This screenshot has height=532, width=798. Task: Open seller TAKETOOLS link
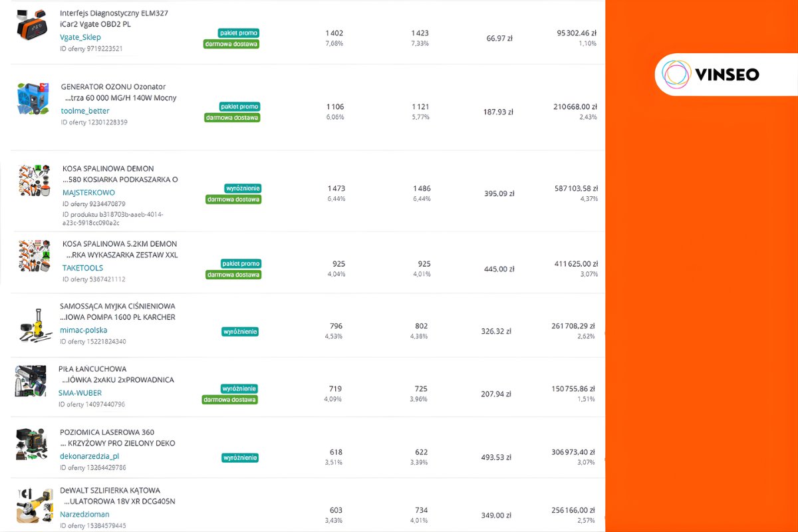tap(82, 268)
